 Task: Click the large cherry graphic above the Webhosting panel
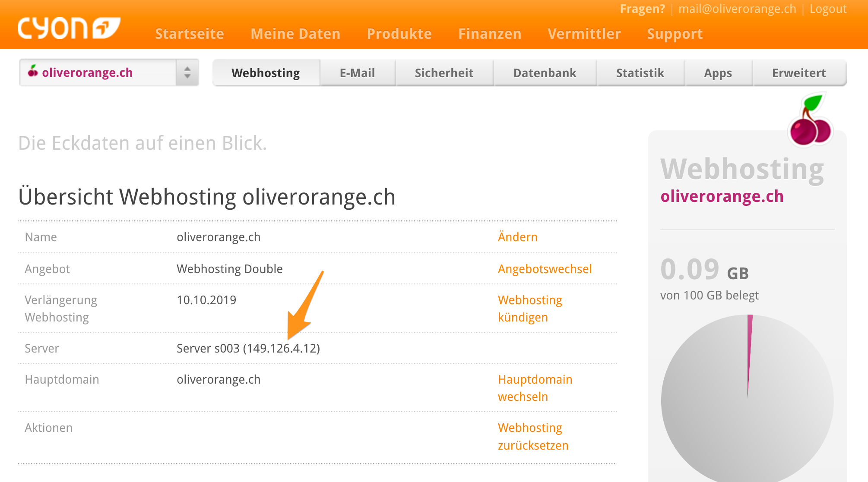[810, 120]
